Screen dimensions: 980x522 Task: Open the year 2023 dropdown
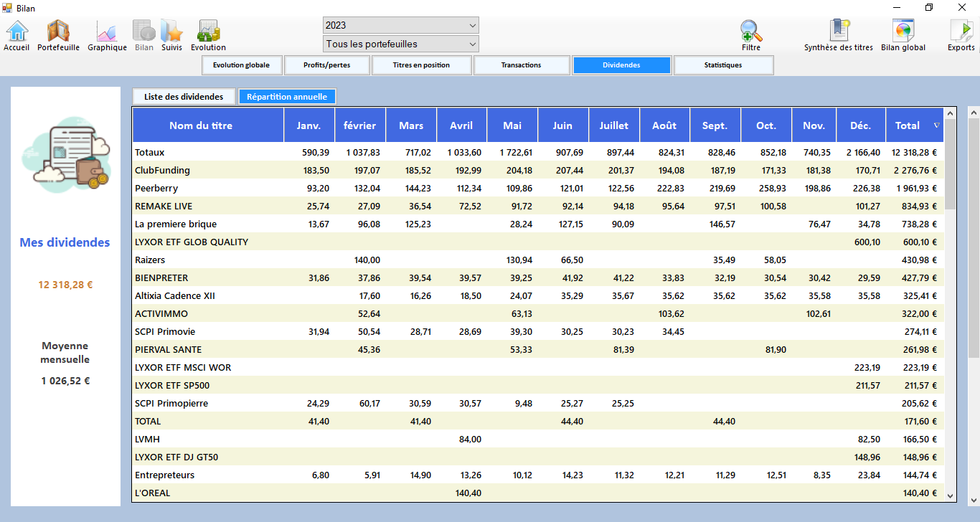click(401, 25)
